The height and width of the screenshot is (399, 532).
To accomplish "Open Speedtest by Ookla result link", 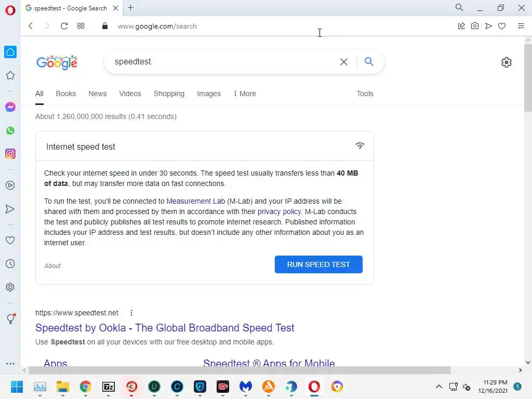I will click(x=165, y=328).
